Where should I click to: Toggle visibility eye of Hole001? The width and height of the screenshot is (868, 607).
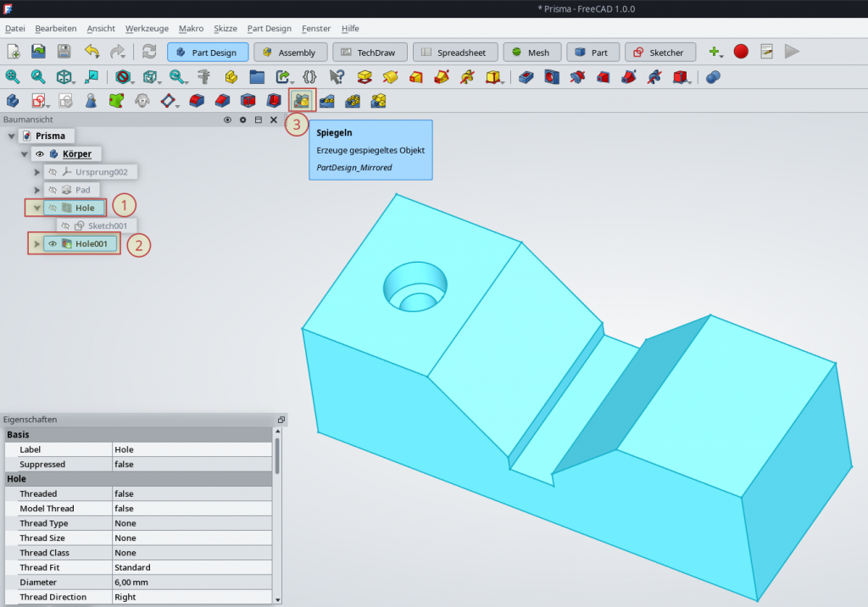coord(52,244)
